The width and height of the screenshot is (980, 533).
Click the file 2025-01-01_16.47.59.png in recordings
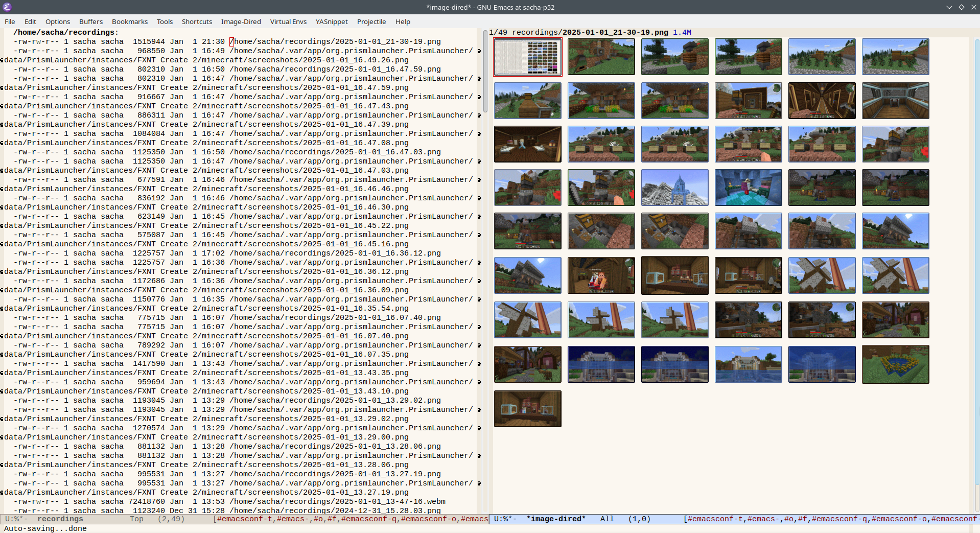pyautogui.click(x=335, y=69)
